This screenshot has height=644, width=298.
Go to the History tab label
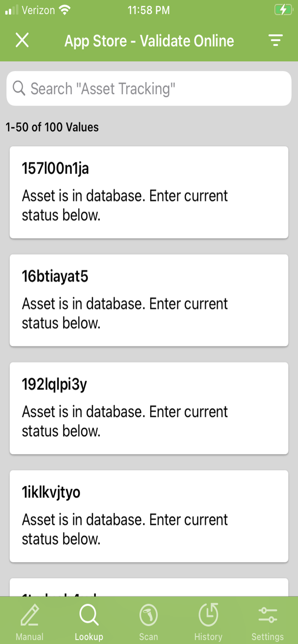click(x=208, y=636)
